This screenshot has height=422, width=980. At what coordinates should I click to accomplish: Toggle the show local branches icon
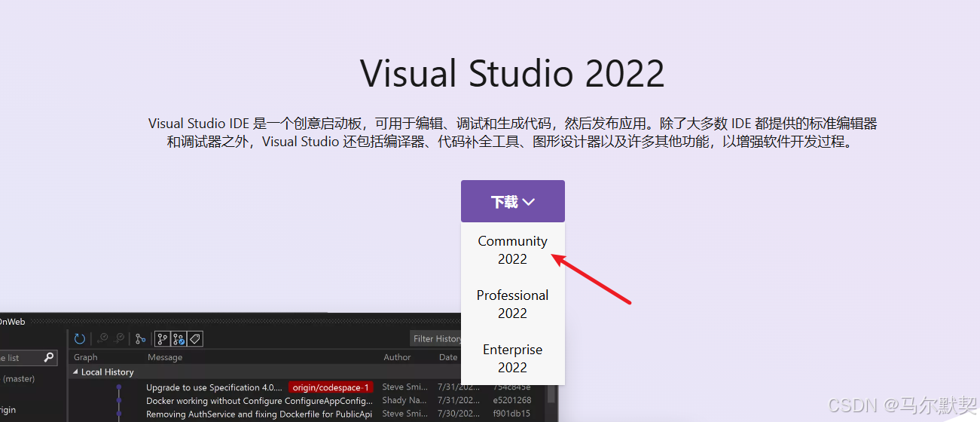(x=161, y=338)
